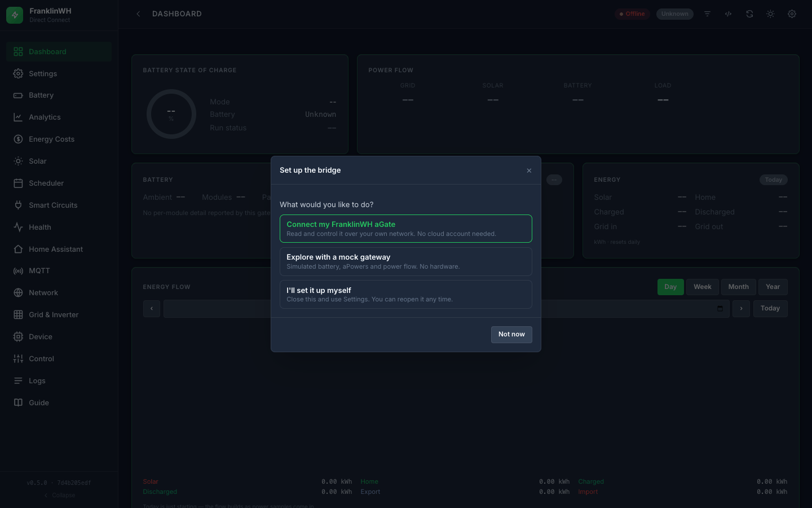Switch energy flow to Week tab
The width and height of the screenshot is (812, 508).
[702, 287]
